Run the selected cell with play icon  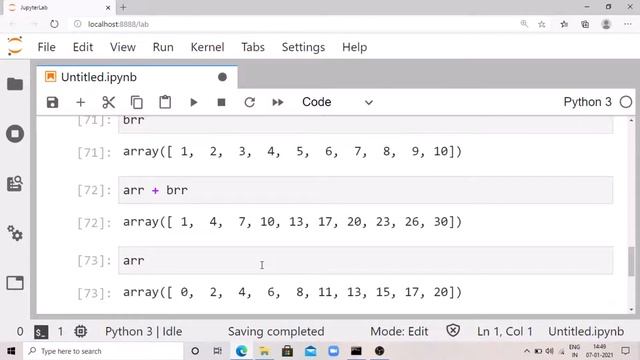coord(194,102)
